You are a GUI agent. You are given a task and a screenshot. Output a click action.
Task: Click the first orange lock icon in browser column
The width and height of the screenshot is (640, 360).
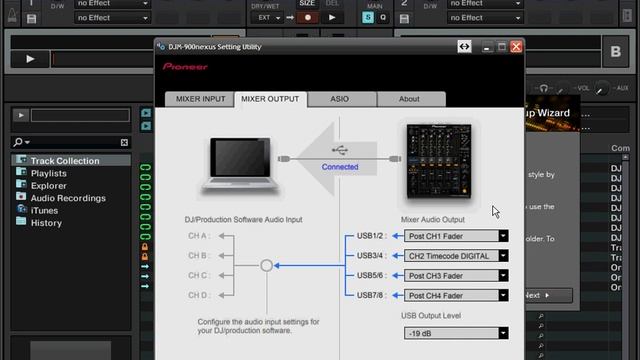145,247
